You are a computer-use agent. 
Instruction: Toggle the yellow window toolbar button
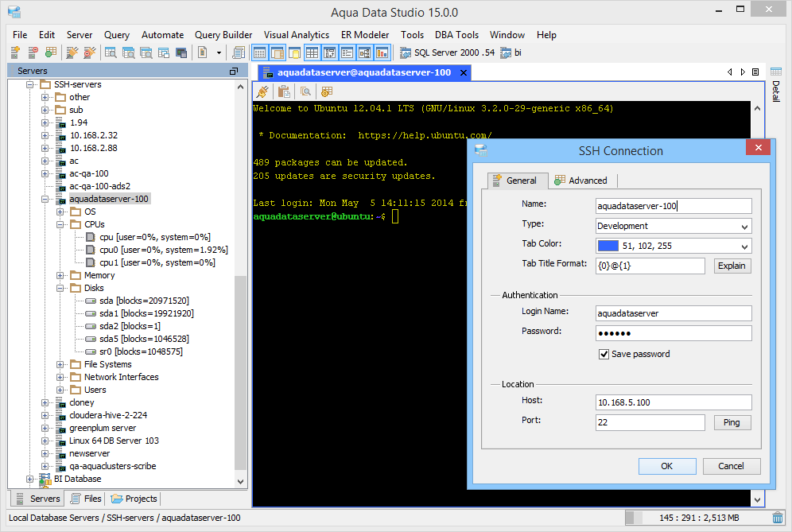pos(294,52)
